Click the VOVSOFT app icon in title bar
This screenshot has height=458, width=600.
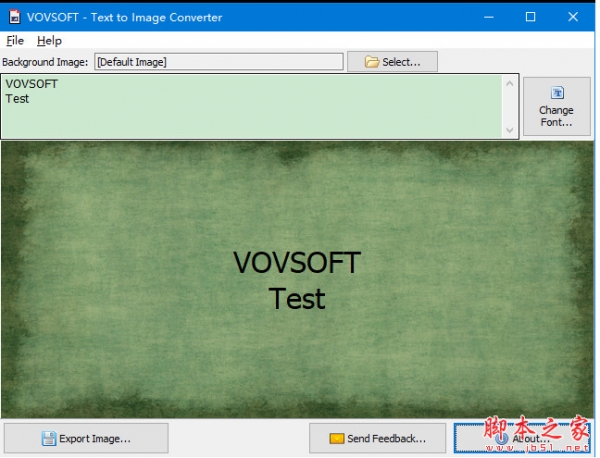point(15,17)
